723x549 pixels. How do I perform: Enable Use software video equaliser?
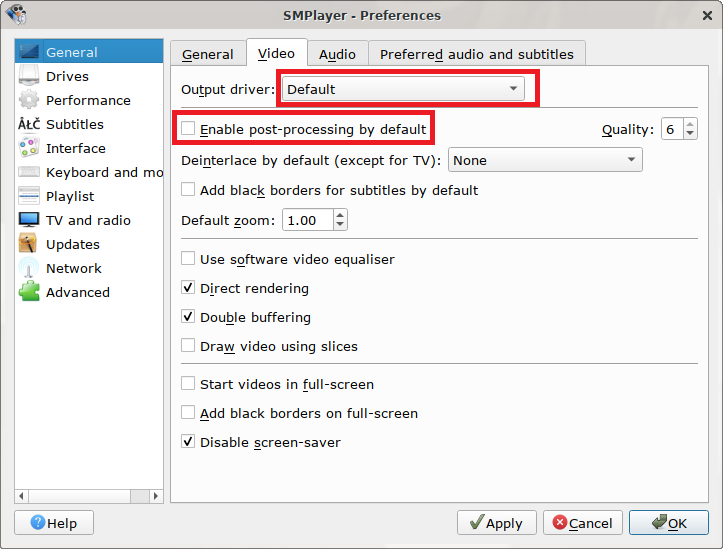[x=188, y=259]
